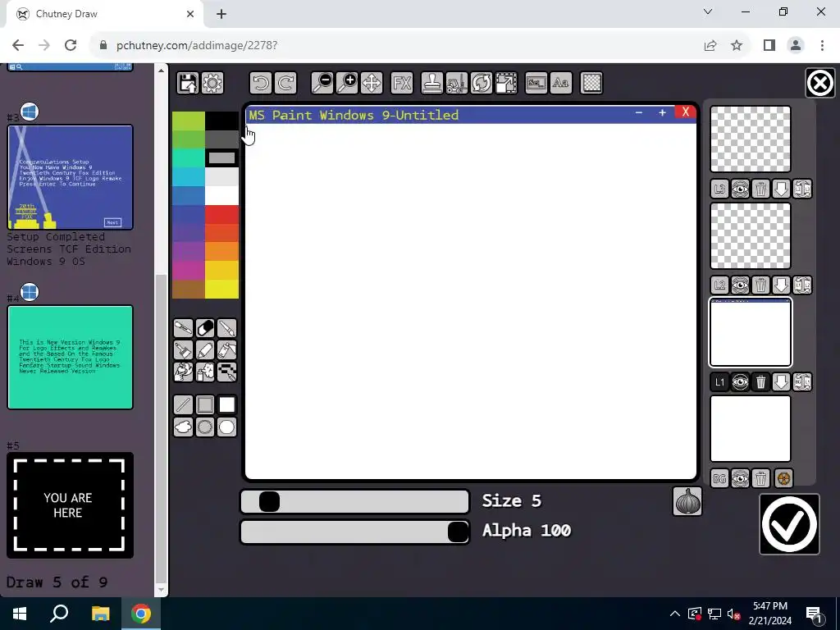Open the Aa text tool
Screen dimensions: 840x630
point(561,83)
